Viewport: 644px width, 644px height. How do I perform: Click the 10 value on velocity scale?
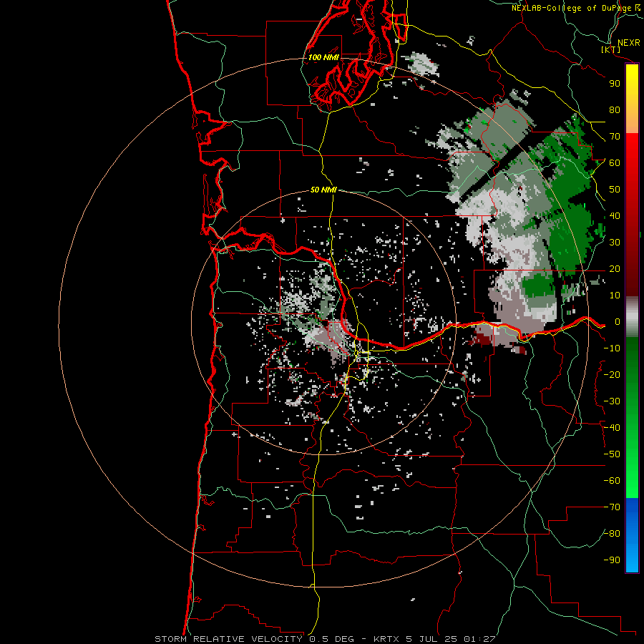point(615,296)
